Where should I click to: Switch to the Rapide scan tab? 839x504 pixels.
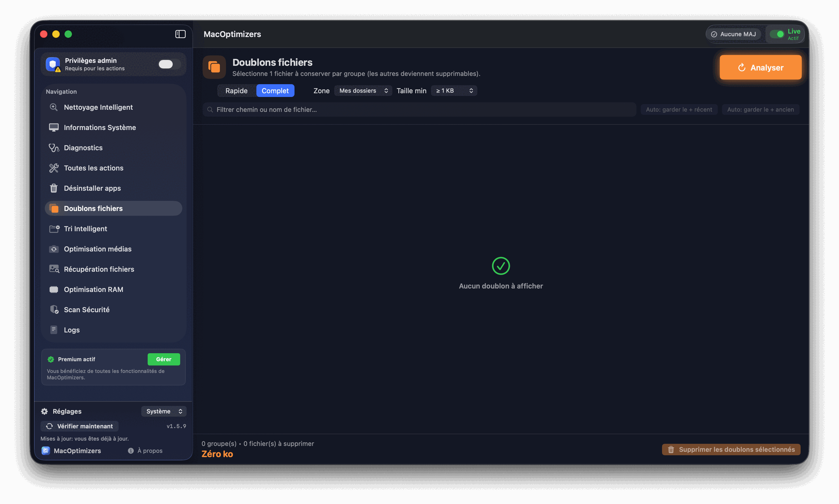point(236,91)
